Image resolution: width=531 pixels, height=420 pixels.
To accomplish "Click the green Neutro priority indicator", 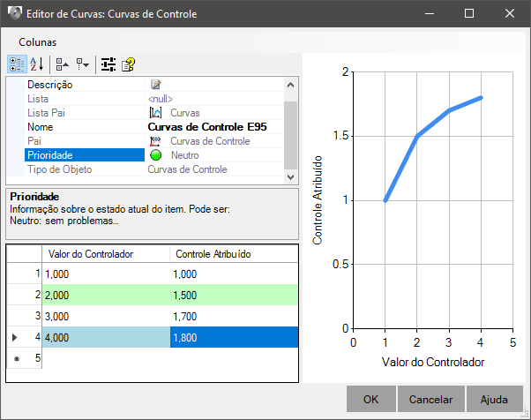I will pyautogui.click(x=156, y=155).
